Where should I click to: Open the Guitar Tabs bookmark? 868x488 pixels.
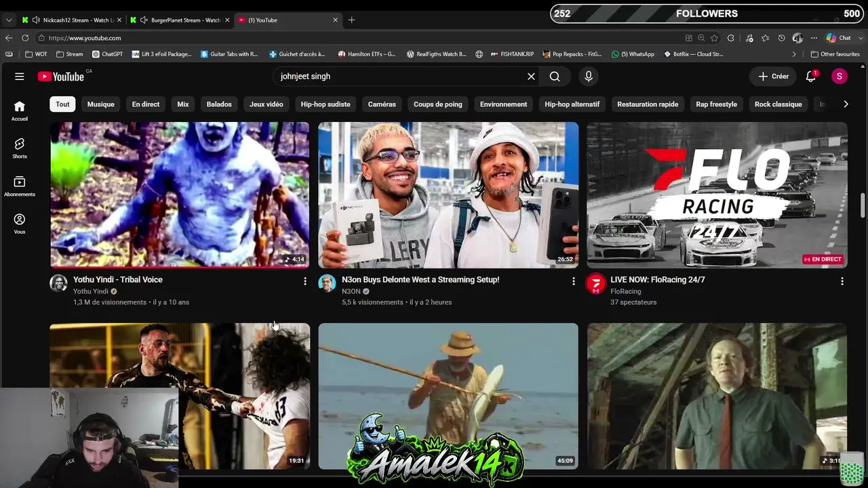[x=229, y=54]
